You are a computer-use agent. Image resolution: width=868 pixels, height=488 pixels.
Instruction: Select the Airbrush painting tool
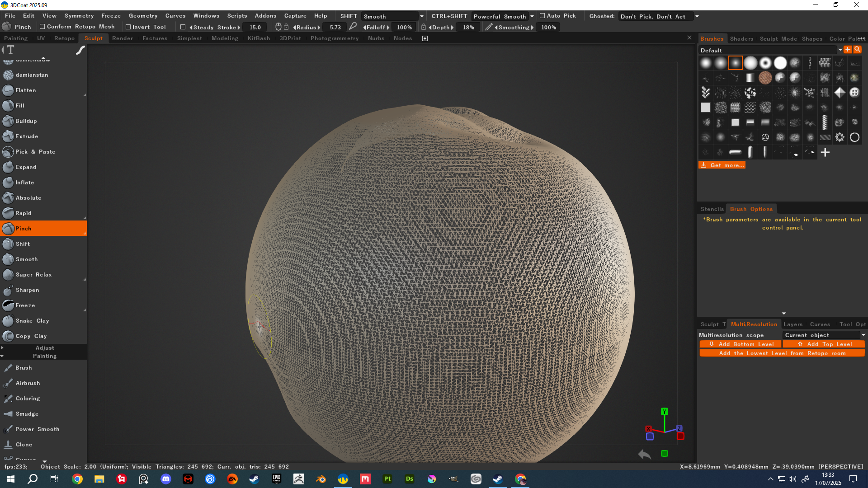28,383
